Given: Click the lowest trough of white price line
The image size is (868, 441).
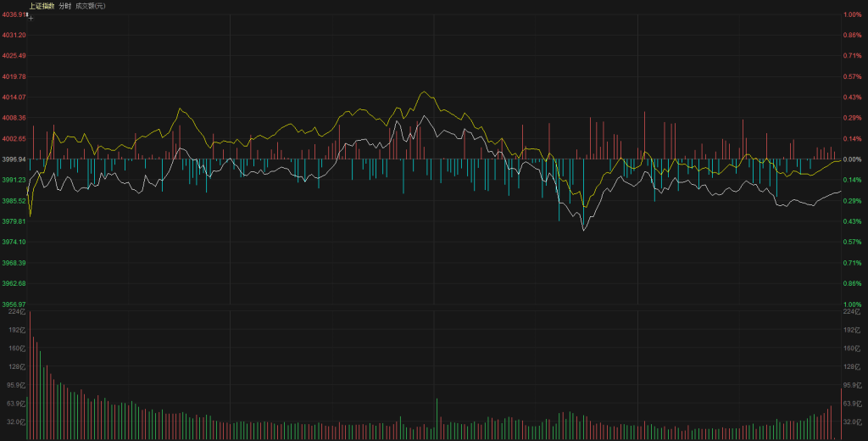Looking at the screenshot, I should tap(583, 230).
